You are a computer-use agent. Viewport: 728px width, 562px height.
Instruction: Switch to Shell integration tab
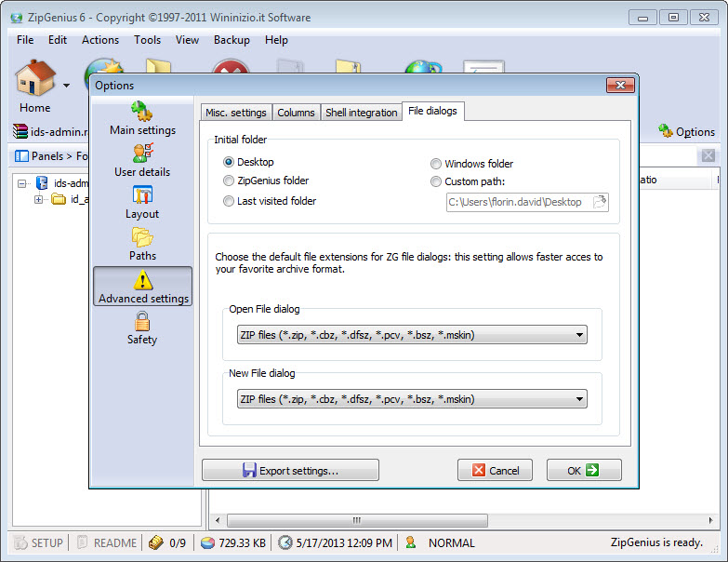coord(362,113)
